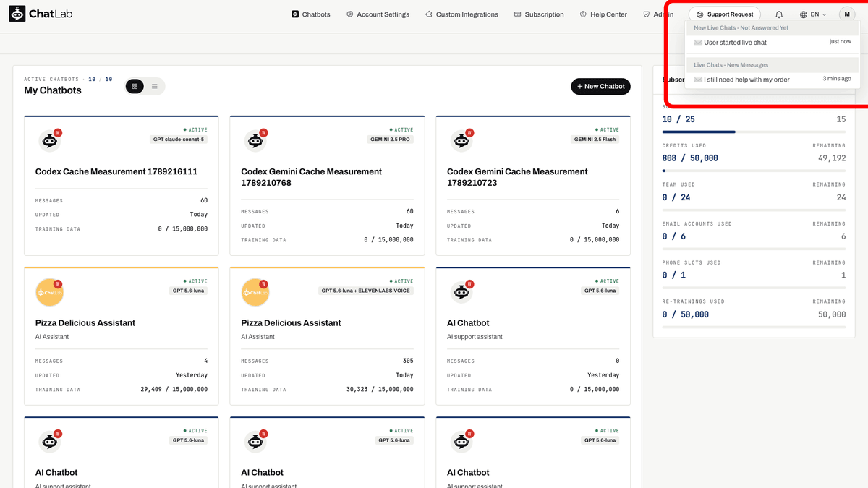Open the Subscription nav item

tap(539, 14)
